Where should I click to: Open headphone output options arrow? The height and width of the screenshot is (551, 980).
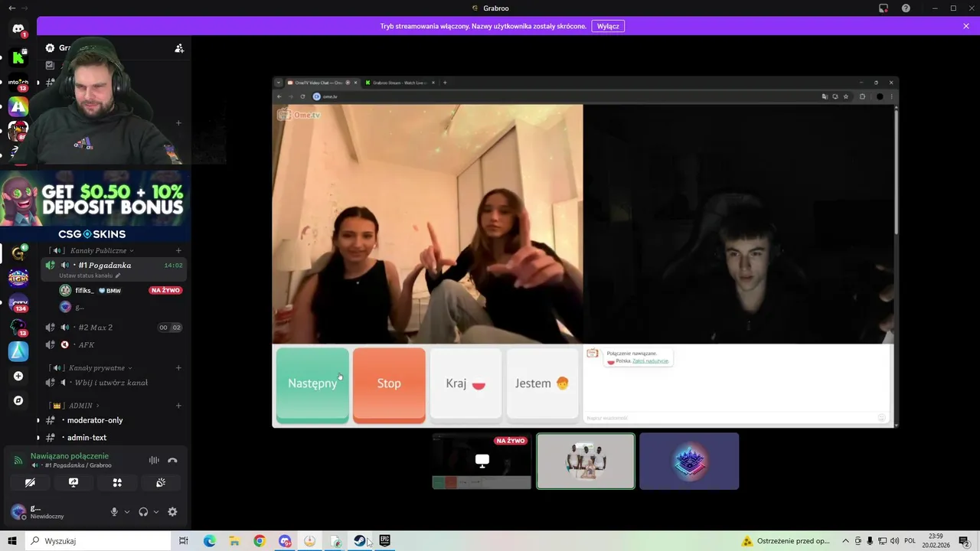click(x=156, y=512)
